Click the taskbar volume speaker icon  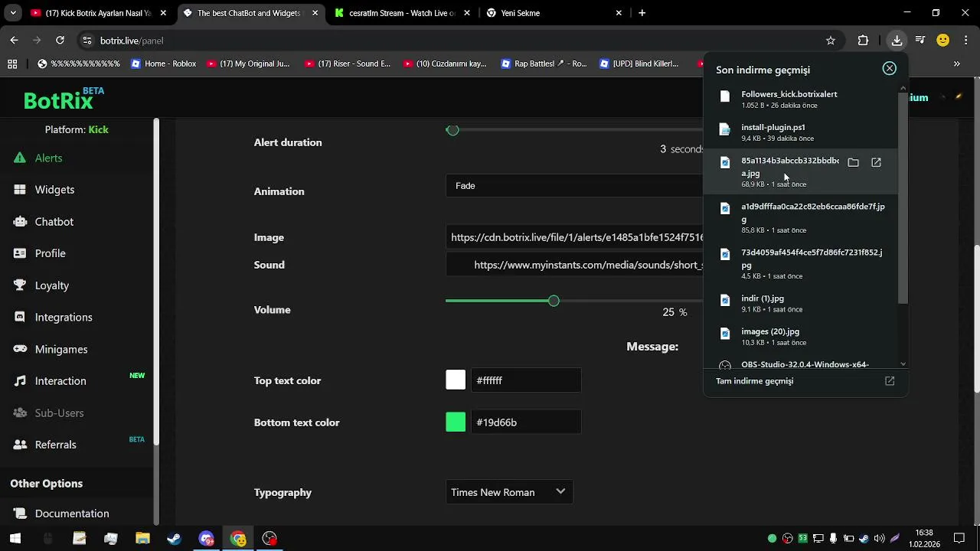[879, 539]
